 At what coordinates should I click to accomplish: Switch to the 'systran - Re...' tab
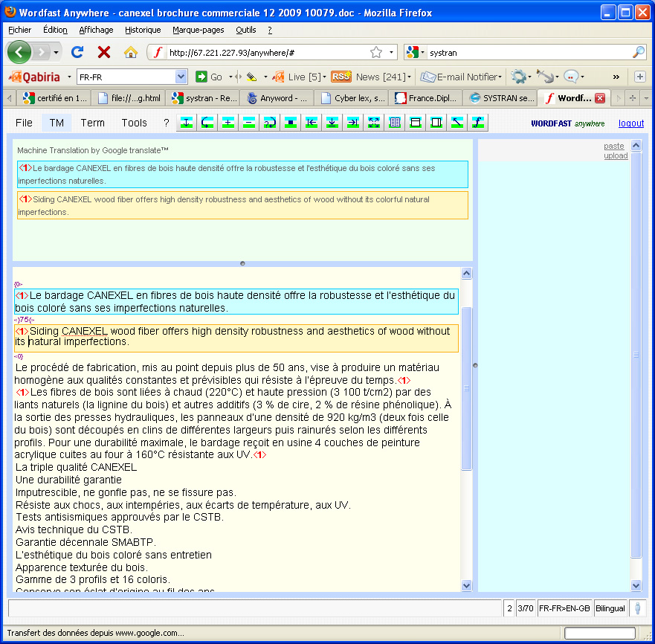tap(204, 98)
